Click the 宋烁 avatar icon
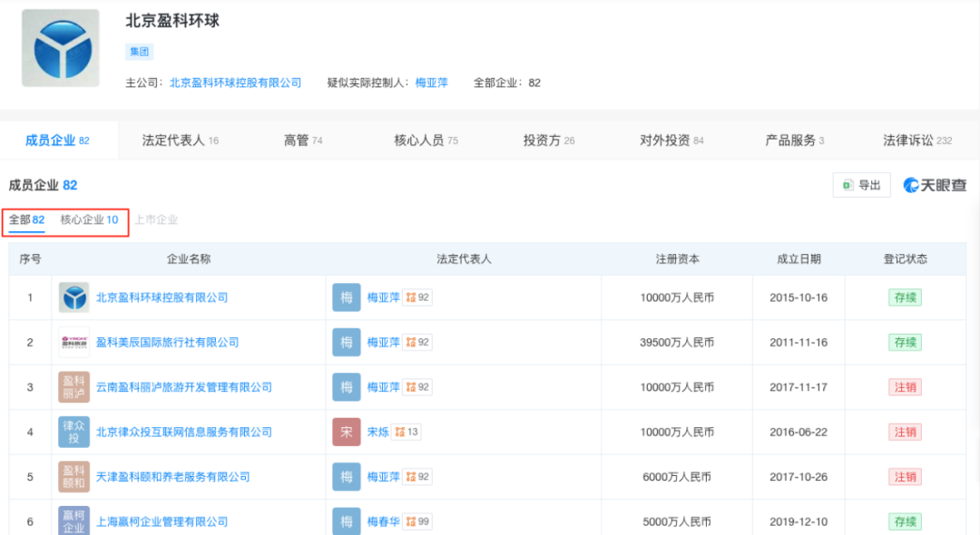 (347, 432)
